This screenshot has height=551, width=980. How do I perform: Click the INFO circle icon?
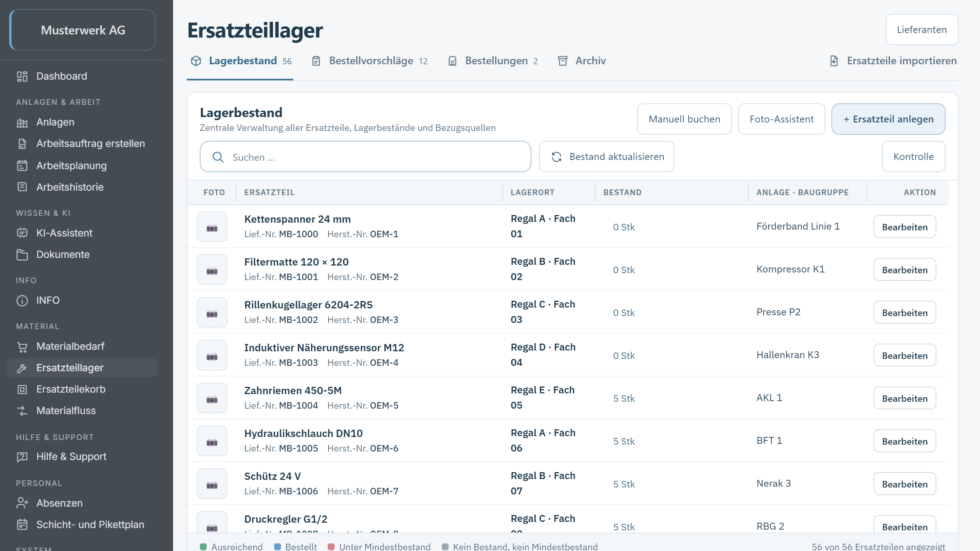[22, 300]
